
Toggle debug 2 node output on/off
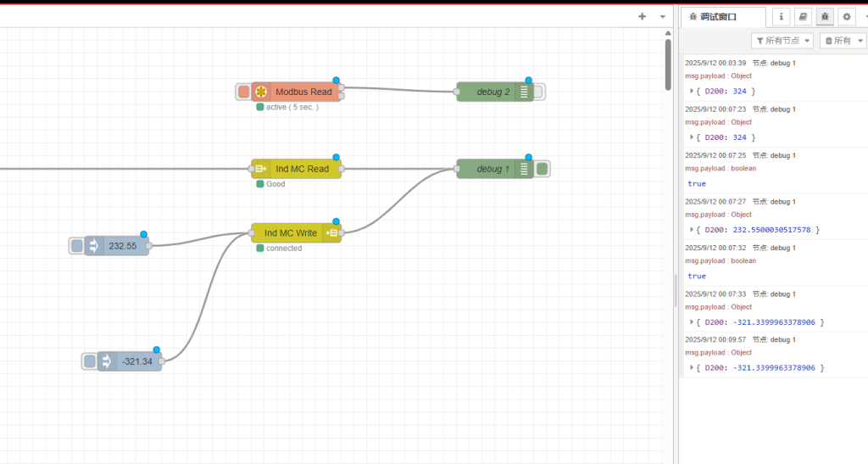point(539,92)
